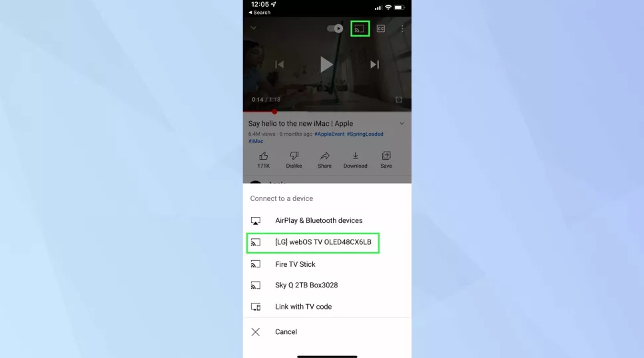This screenshot has width=644, height=358.
Task: Collapse video with the down chevron
Action: coord(254,28)
